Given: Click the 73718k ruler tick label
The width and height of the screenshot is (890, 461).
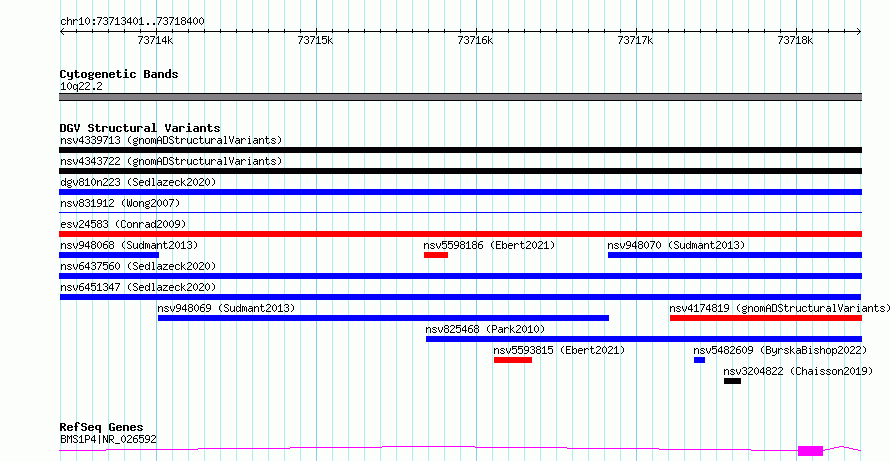Looking at the screenshot, I should [796, 40].
